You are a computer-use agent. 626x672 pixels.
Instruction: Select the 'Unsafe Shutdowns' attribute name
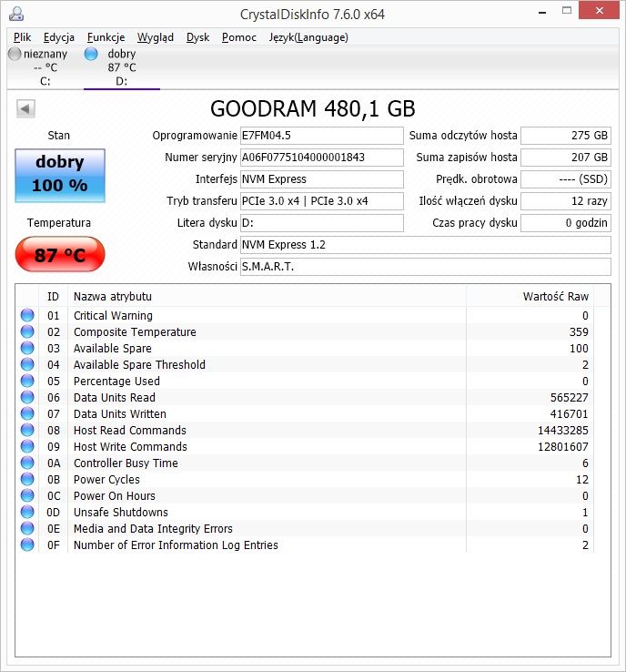[x=121, y=512]
